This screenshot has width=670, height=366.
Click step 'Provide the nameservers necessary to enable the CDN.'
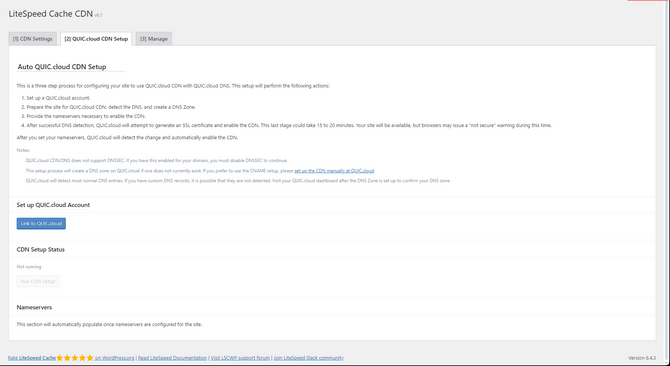[x=86, y=116]
